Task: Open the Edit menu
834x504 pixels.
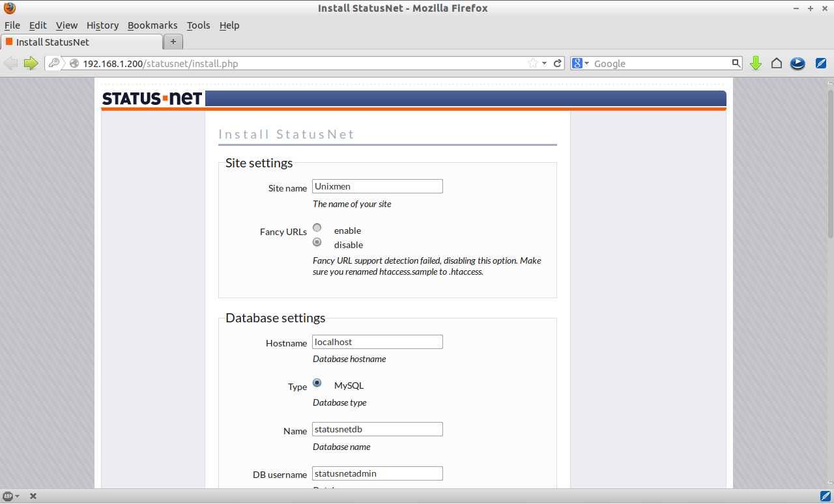Action: tap(38, 25)
